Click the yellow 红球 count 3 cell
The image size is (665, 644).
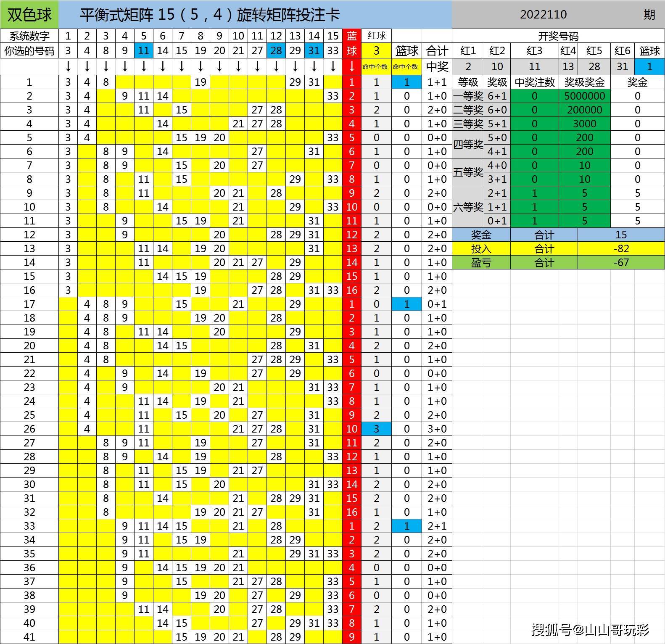[376, 51]
